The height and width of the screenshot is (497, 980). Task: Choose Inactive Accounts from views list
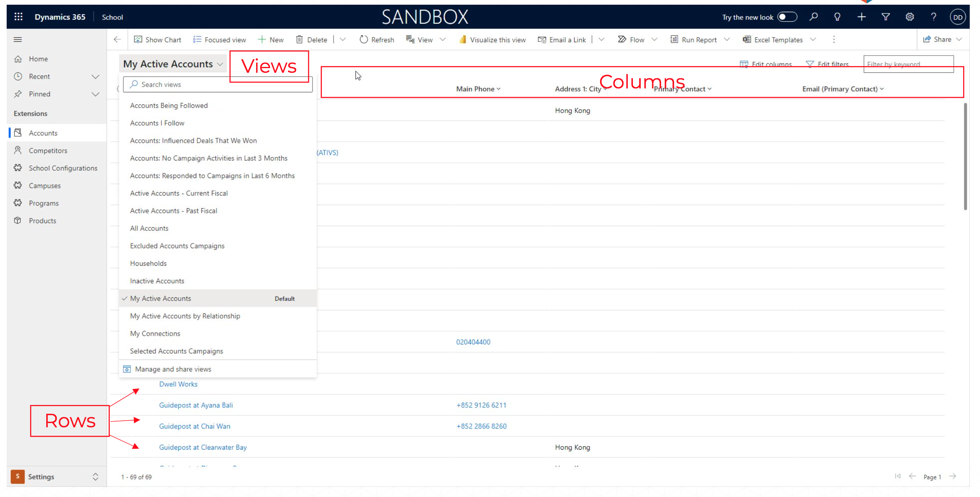(157, 281)
